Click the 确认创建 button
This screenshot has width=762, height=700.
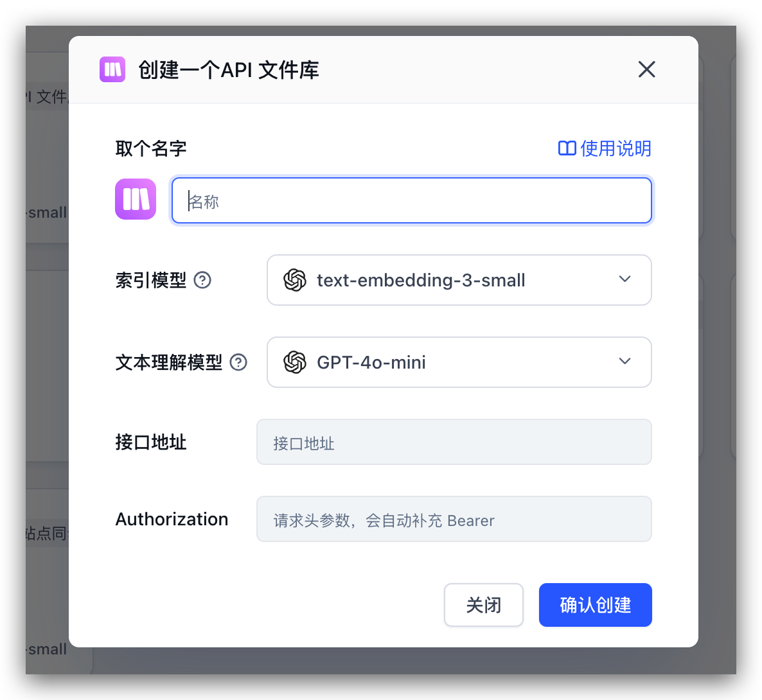[x=595, y=604]
